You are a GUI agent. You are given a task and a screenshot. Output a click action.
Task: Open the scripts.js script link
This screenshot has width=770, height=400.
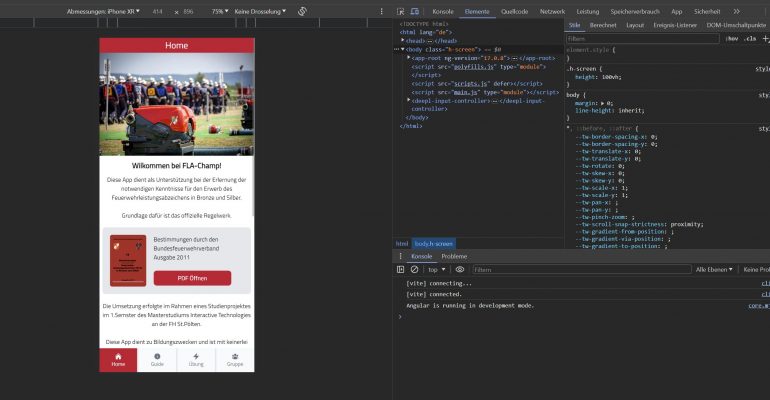pos(470,83)
